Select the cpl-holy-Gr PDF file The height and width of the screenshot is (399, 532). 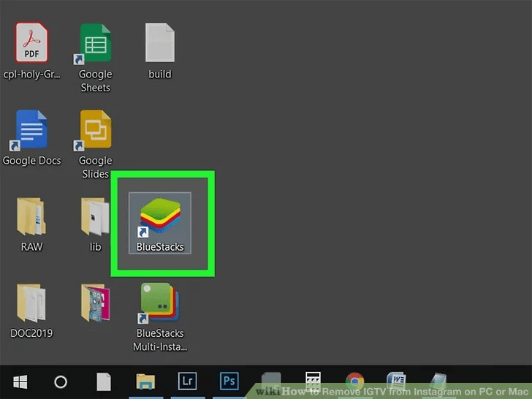point(31,51)
